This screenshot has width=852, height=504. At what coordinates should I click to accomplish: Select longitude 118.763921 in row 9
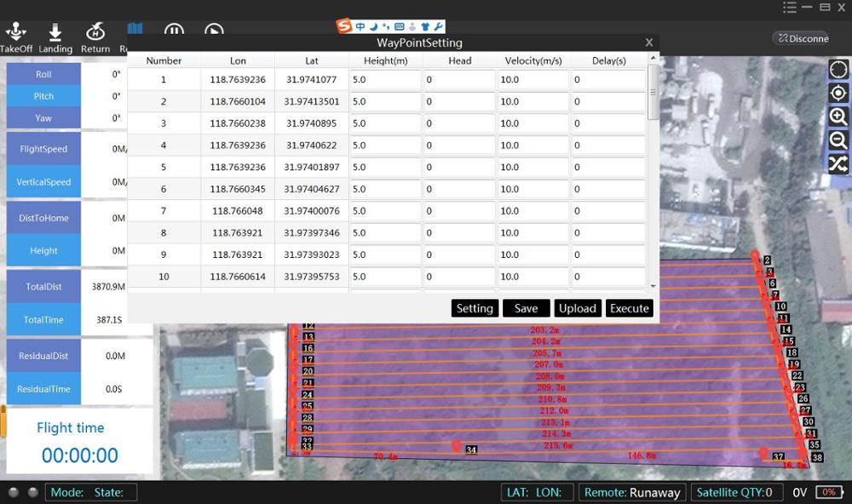click(238, 255)
